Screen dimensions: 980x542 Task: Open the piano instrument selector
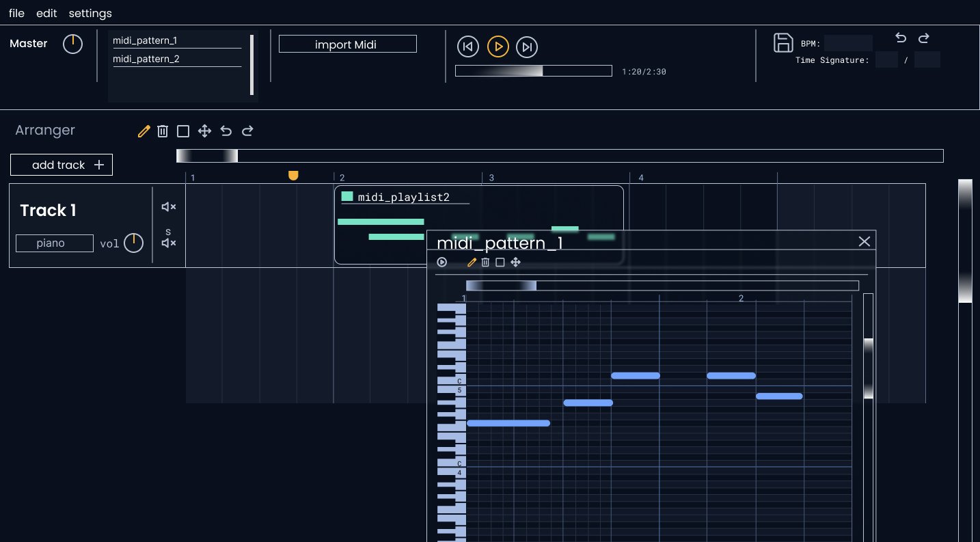pos(55,243)
